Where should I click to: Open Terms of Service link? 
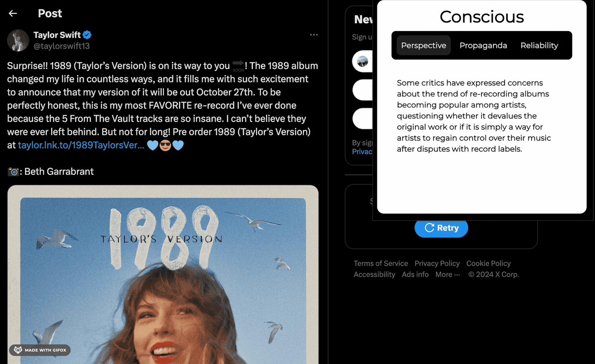(381, 263)
